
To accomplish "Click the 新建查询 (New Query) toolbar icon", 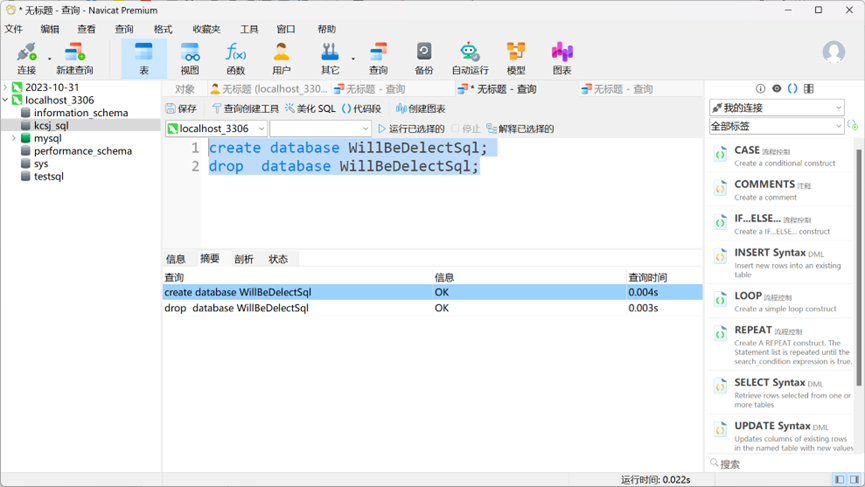I will 74,58.
